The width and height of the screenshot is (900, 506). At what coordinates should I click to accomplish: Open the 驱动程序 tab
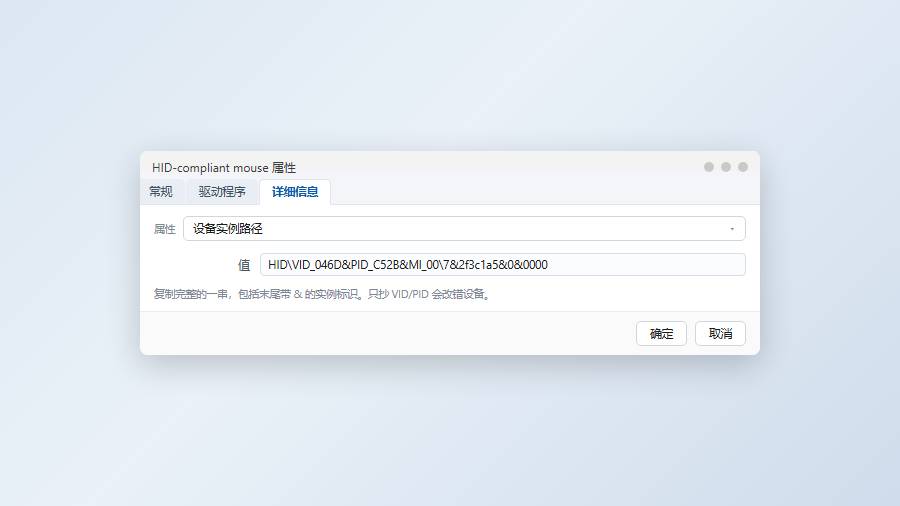pos(222,192)
